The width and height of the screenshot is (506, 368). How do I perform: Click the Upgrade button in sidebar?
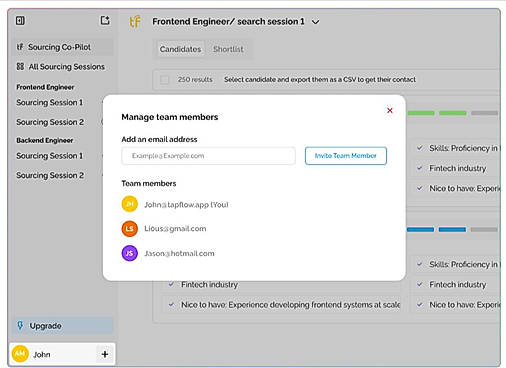(63, 326)
